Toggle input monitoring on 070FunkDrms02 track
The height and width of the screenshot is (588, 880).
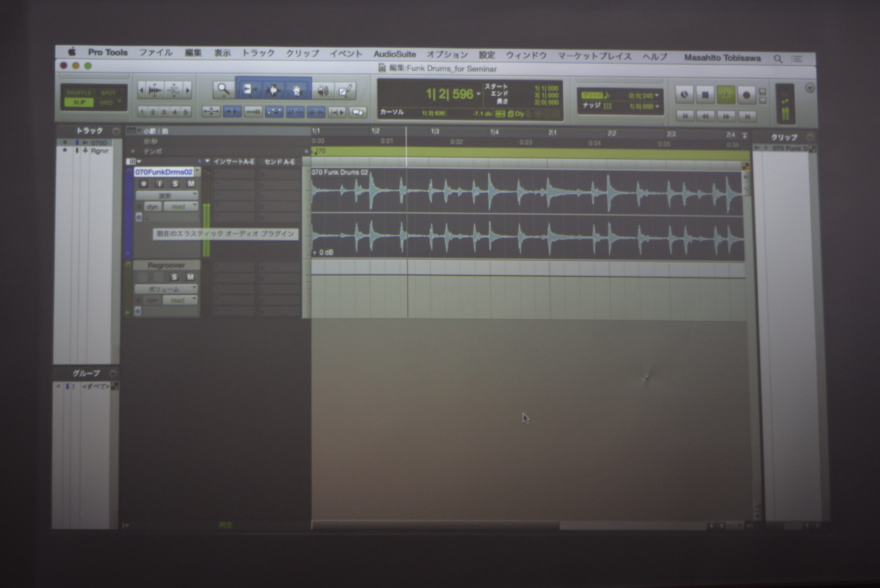(159, 184)
